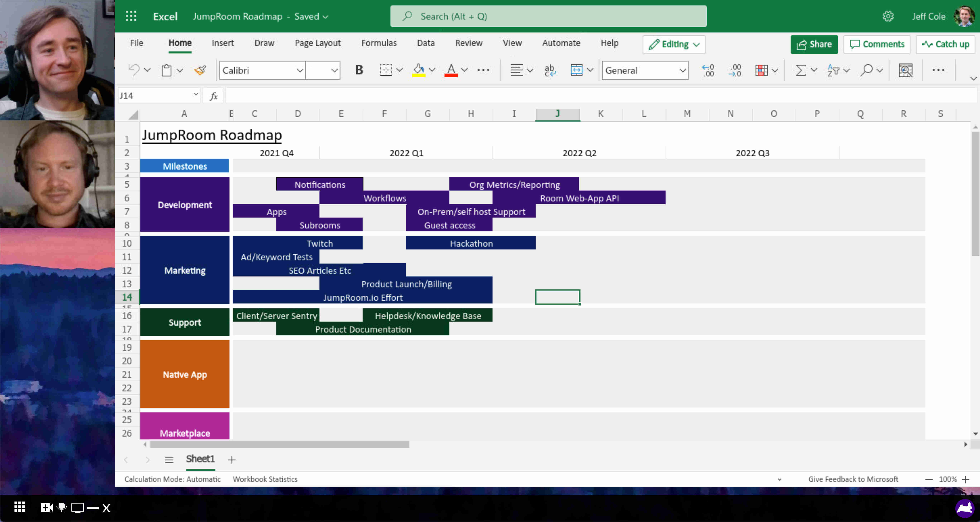Switch to the Insert tab
Viewport: 980px width, 522px height.
[223, 43]
